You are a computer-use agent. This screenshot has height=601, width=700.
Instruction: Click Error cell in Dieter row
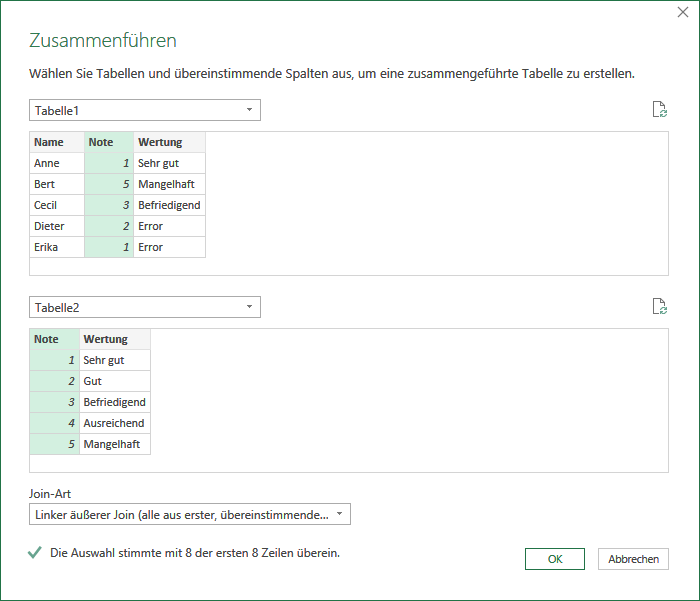point(170,226)
